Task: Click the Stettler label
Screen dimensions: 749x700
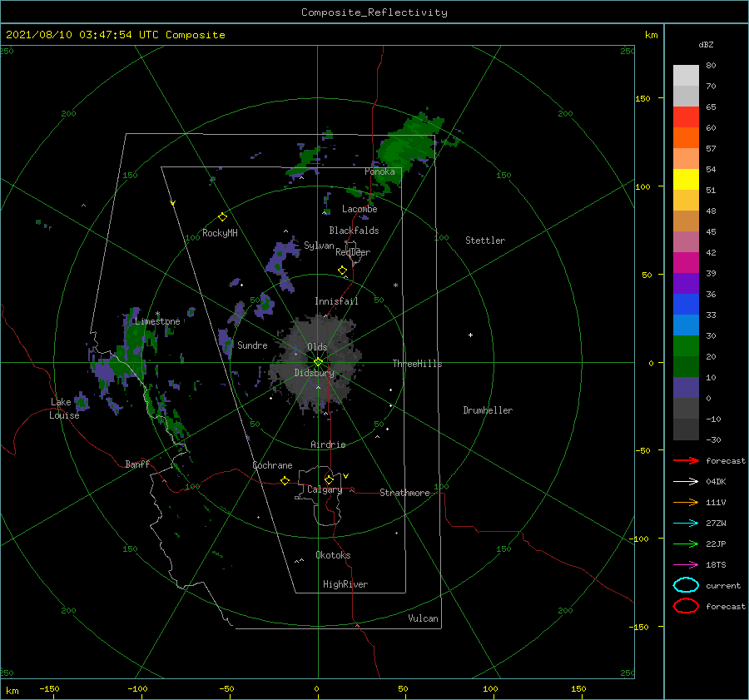Action: click(x=485, y=241)
